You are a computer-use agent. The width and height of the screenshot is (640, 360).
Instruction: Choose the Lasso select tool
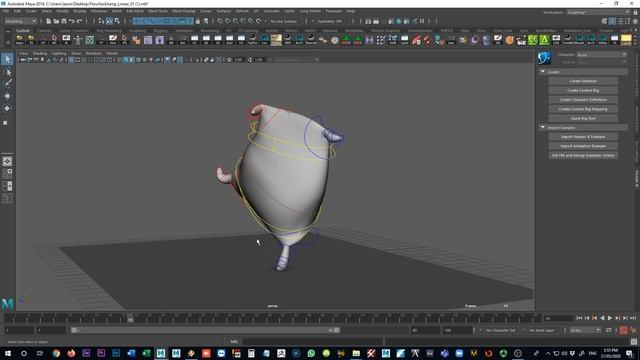[x=7, y=72]
